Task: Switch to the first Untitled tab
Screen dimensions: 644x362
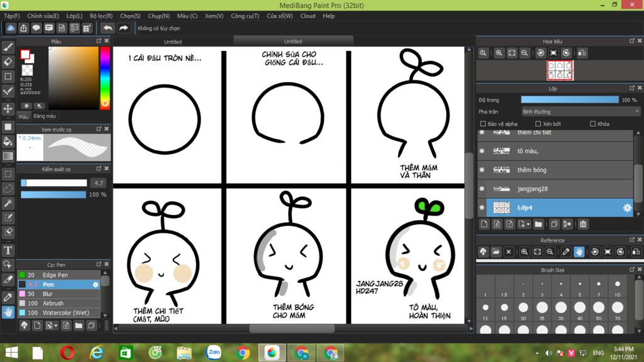Action: pyautogui.click(x=173, y=41)
